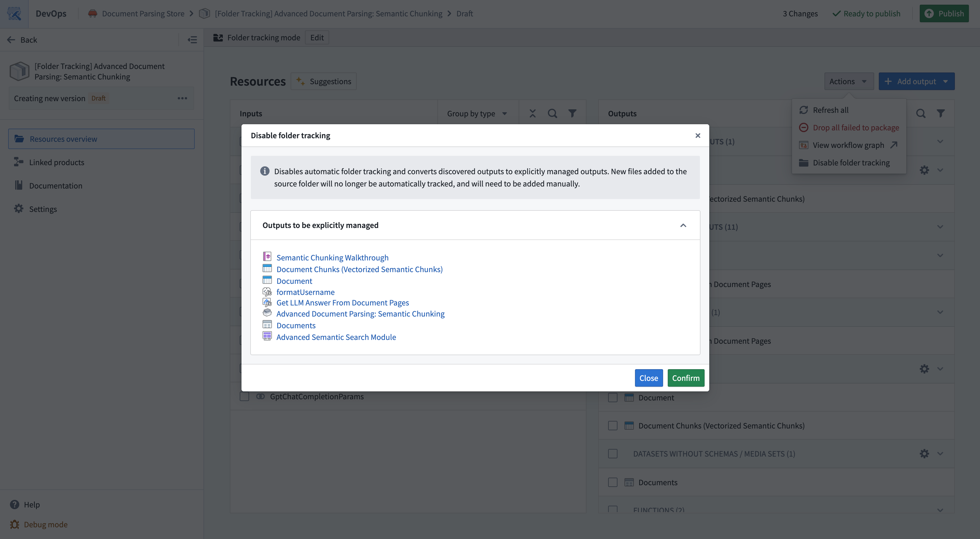Expand the Datasets without schemas group chevron
The width and height of the screenshot is (980, 539).
click(x=940, y=453)
